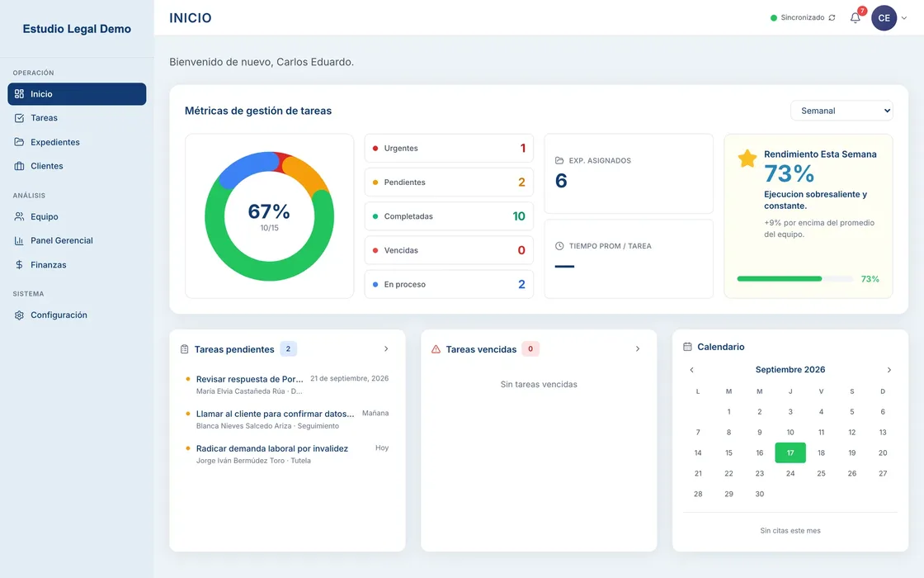The image size is (924, 578).
Task: Click the Rendimiento Esta Semana heading
Action: click(x=820, y=154)
